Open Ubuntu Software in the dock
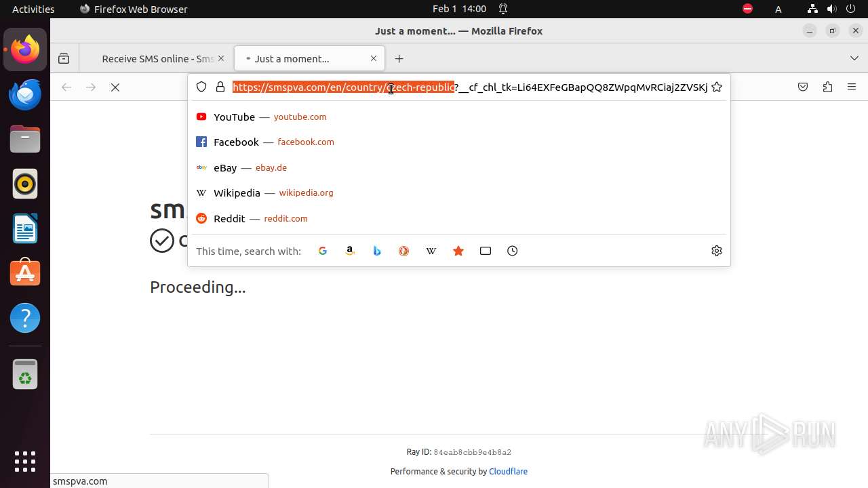Viewport: 868px width, 488px height. (25, 273)
